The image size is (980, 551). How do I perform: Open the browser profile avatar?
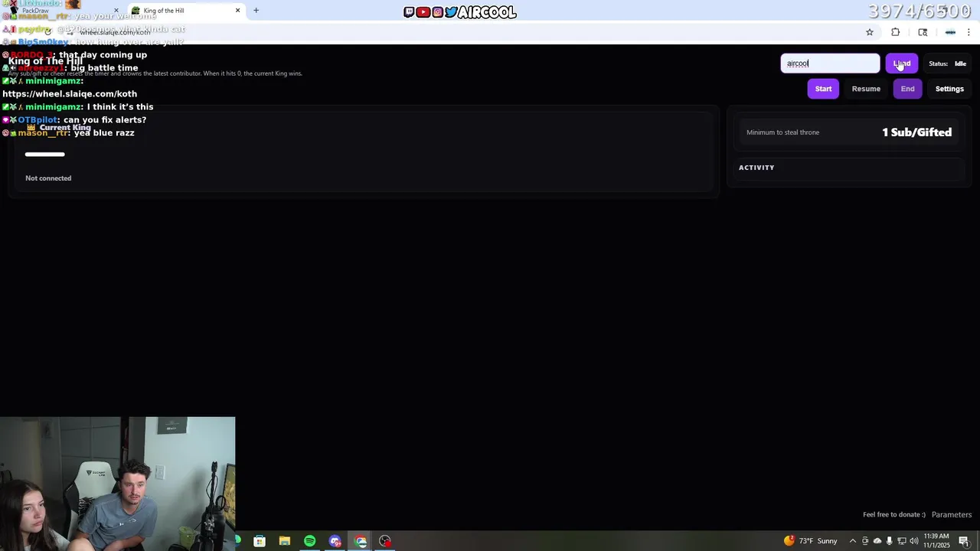[950, 32]
